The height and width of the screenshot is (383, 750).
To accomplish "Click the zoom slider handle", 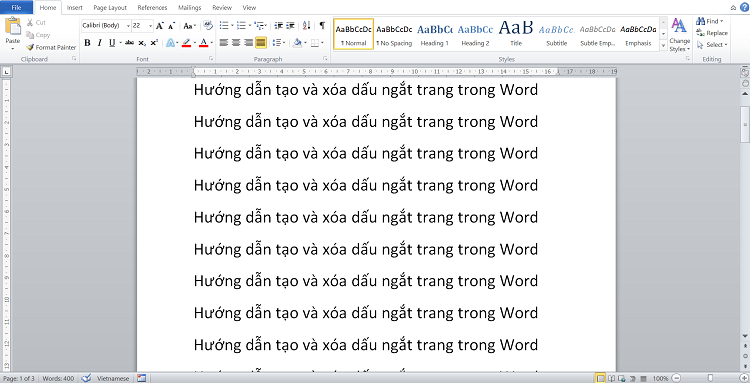I will [x=710, y=378].
